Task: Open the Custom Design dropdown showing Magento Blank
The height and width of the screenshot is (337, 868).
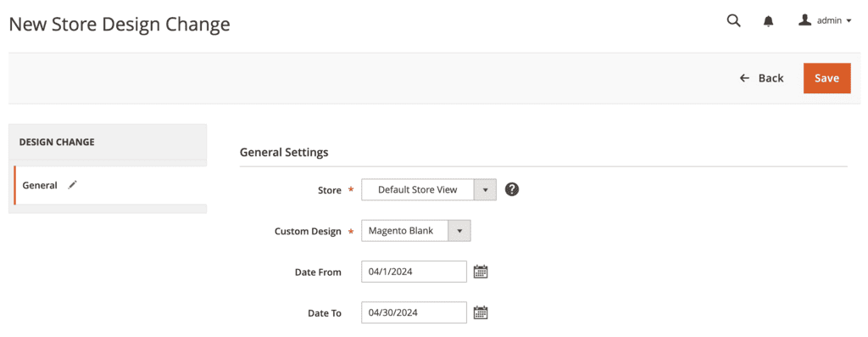Action: pyautogui.click(x=416, y=231)
